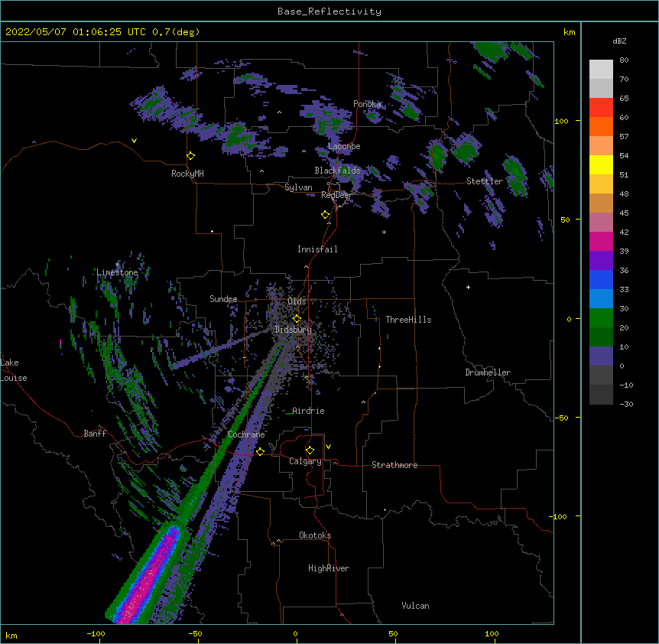Click the Drumheller town label
The width and height of the screenshot is (659, 644).
pos(488,372)
